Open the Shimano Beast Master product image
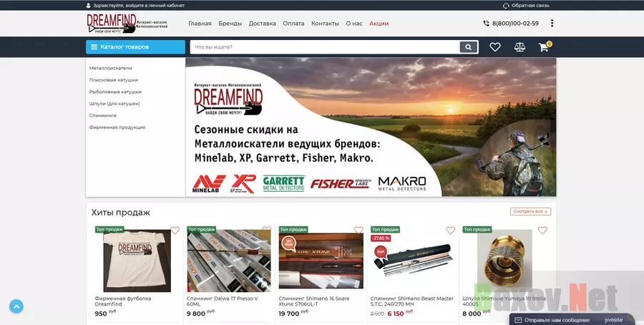The height and width of the screenshot is (325, 644). 413,261
